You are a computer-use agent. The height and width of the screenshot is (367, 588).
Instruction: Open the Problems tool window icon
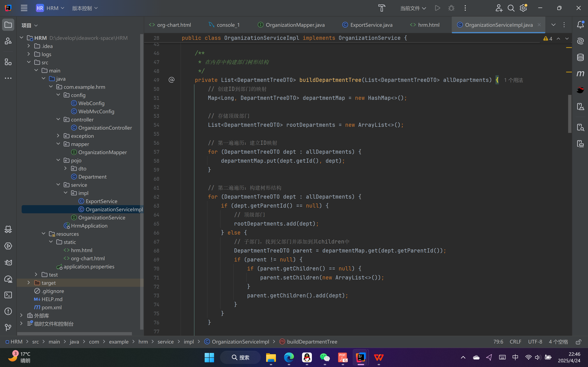point(8,311)
